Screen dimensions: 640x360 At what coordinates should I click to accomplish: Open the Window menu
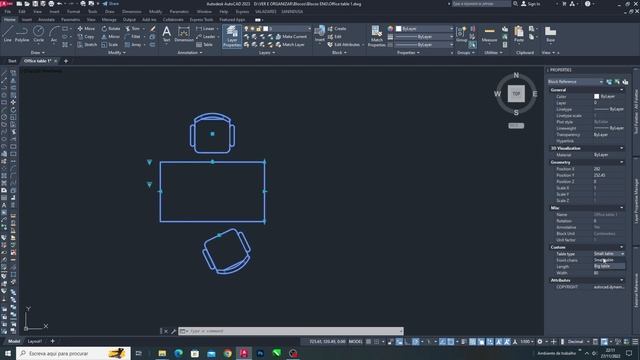(x=204, y=12)
